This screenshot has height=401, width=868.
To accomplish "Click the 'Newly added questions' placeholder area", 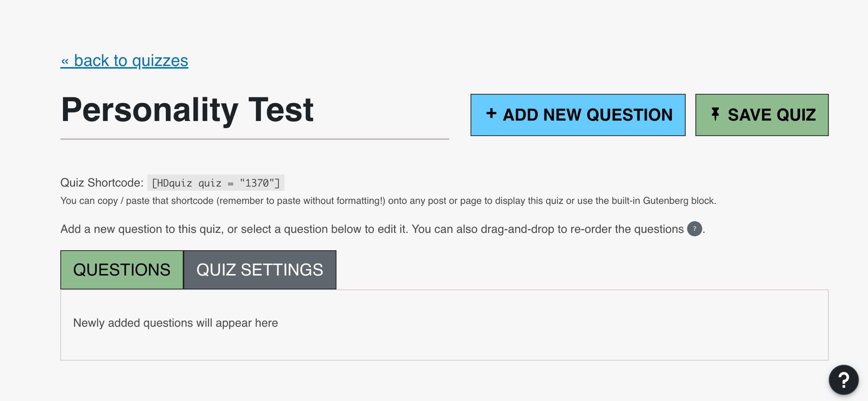I will point(175,323).
